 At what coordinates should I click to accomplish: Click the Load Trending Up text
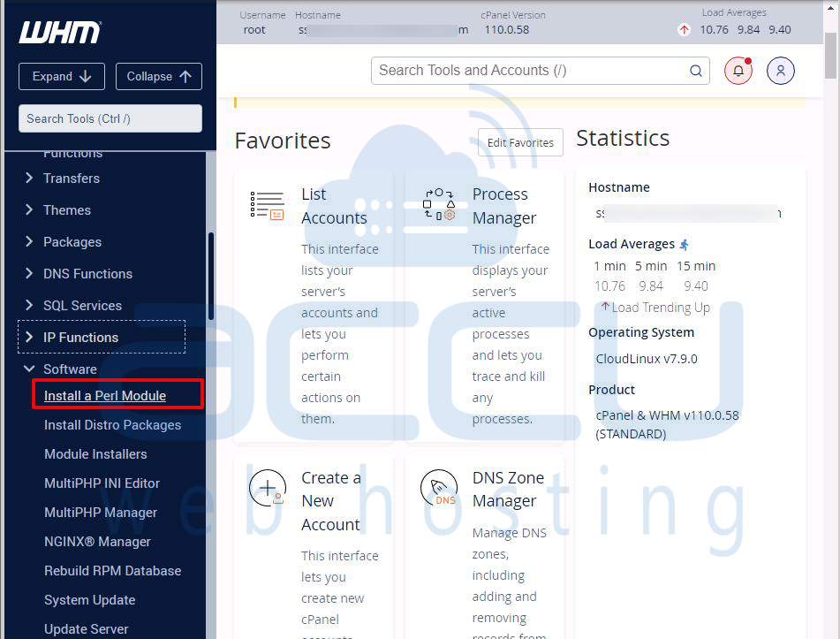tap(661, 308)
